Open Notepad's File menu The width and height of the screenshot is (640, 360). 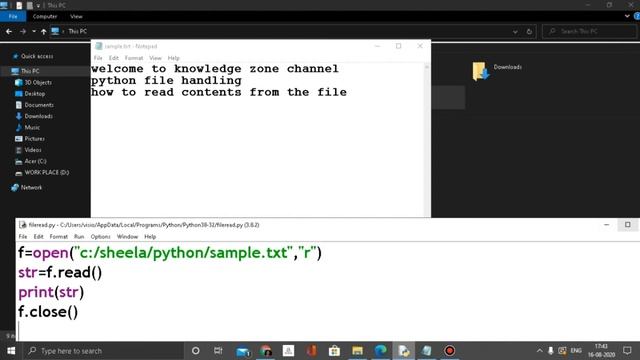(98, 58)
